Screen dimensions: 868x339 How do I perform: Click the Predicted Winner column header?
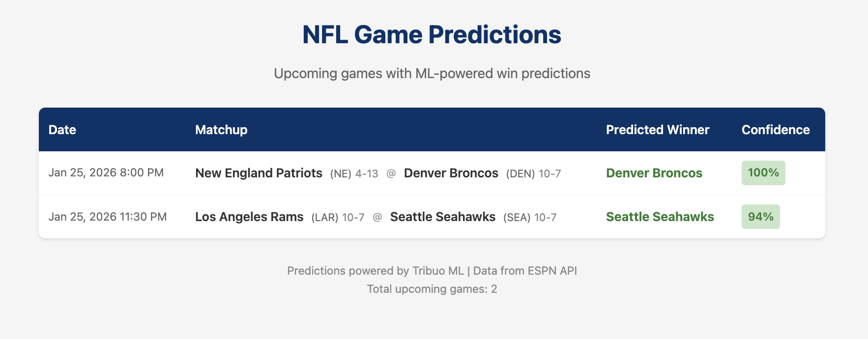pyautogui.click(x=658, y=129)
